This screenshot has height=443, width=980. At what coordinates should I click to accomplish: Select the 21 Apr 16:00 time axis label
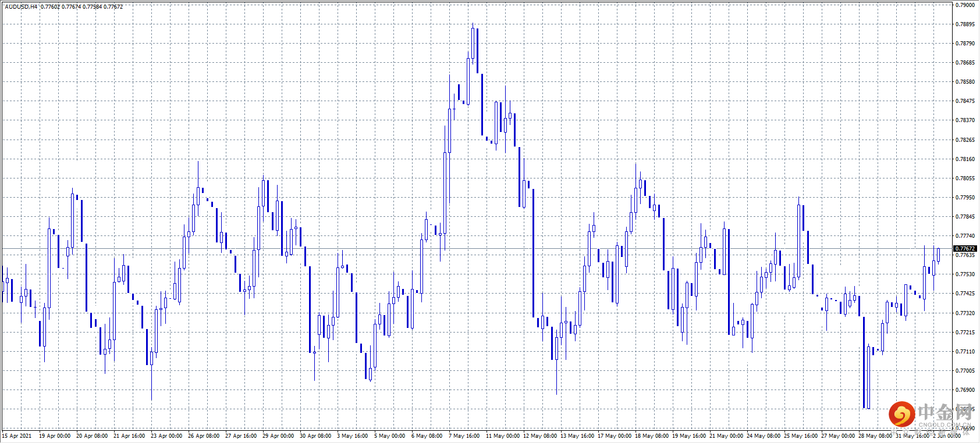click(129, 436)
